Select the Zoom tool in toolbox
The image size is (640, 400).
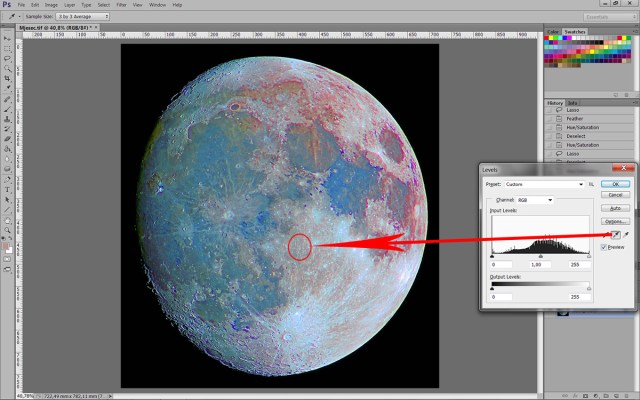(8, 231)
